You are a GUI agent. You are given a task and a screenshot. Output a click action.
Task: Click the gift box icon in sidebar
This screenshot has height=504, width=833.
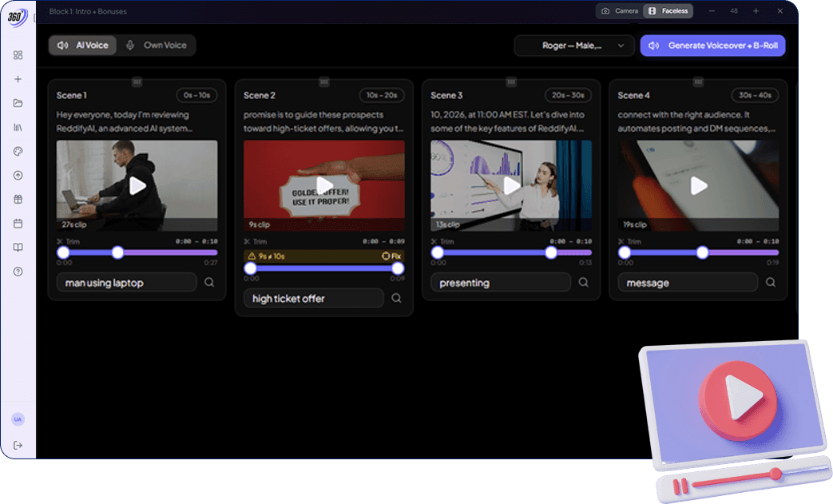coord(18,199)
